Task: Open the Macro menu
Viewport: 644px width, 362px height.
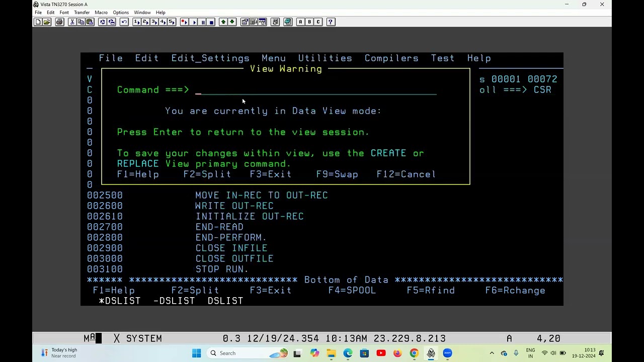Action: click(101, 13)
